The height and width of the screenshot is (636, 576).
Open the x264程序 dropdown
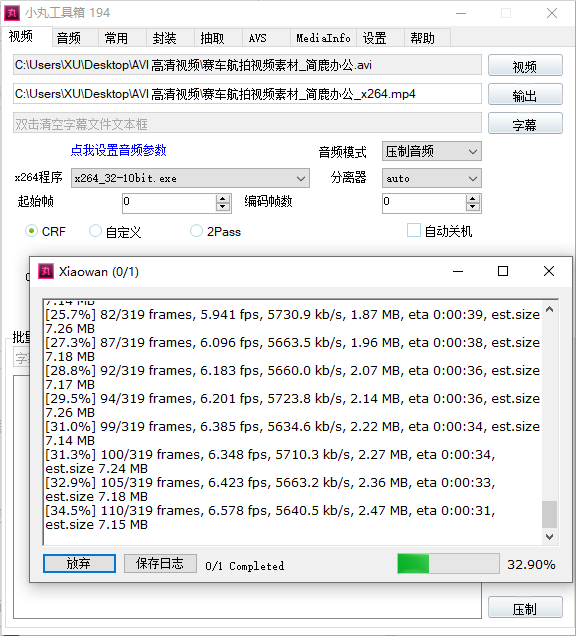(190, 178)
